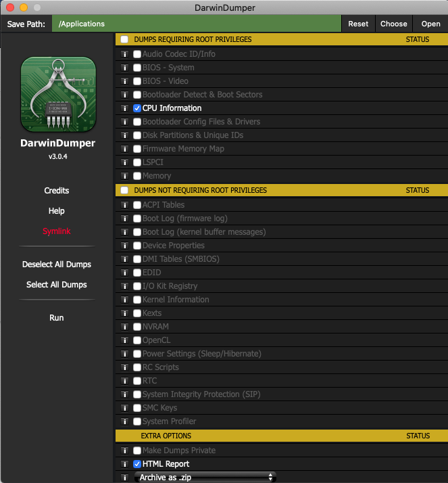Click the /Applications save path field
Image resolution: width=448 pixels, height=483 pixels.
pos(197,24)
